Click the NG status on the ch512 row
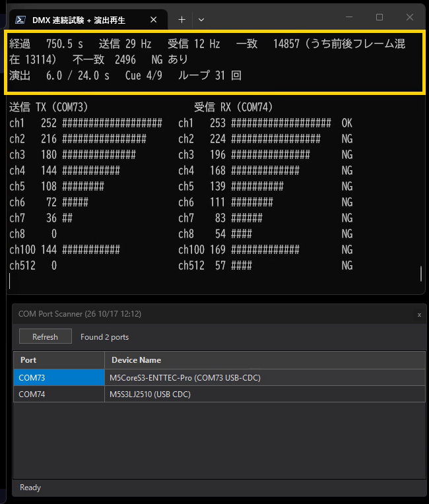The width and height of the screenshot is (429, 504). click(347, 265)
